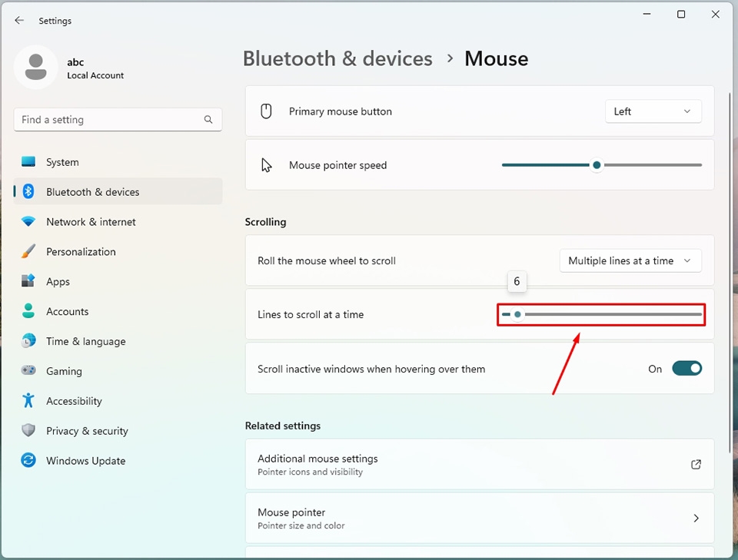This screenshot has width=738, height=560.
Task: Maximize the Settings window
Action: 680,14
